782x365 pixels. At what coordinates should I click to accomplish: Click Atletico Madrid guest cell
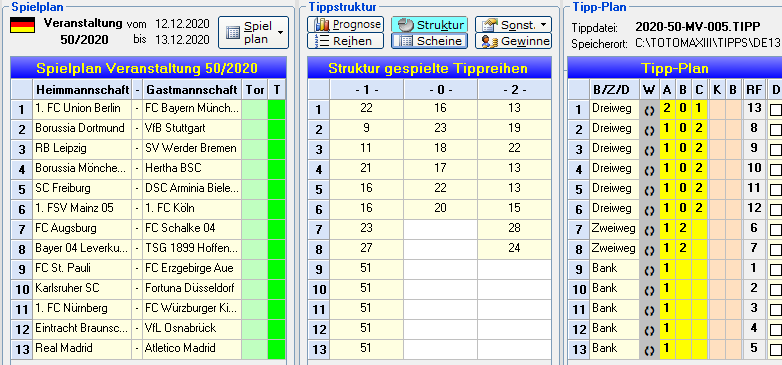[x=192, y=350]
